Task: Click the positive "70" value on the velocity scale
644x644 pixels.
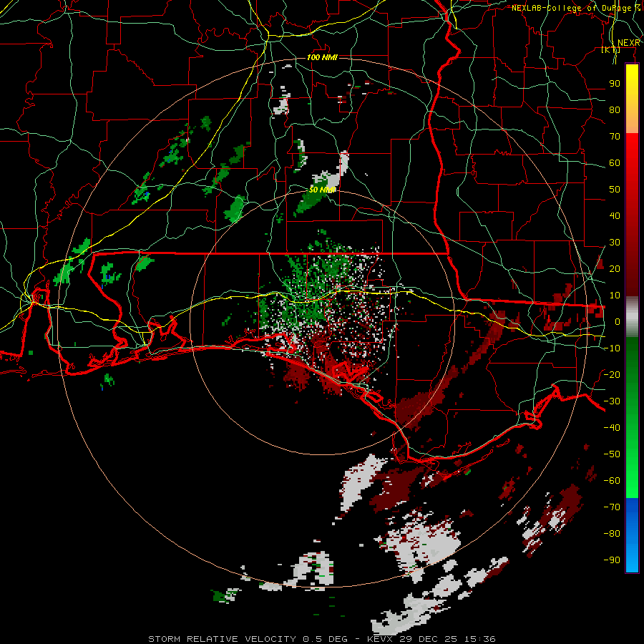Action: tap(615, 137)
